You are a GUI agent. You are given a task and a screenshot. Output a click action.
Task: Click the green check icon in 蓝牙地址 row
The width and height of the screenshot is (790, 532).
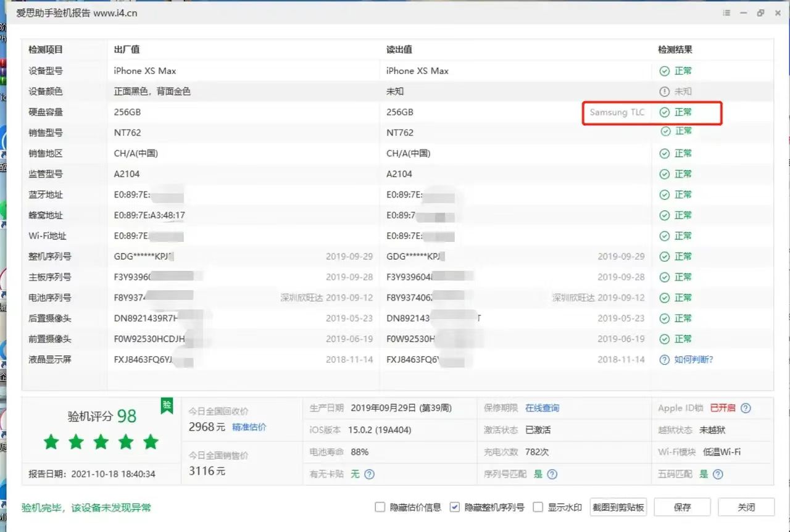(664, 195)
